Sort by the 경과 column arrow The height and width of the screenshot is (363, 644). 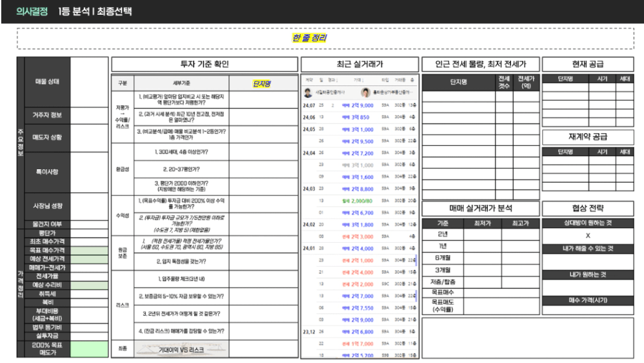[336, 80]
